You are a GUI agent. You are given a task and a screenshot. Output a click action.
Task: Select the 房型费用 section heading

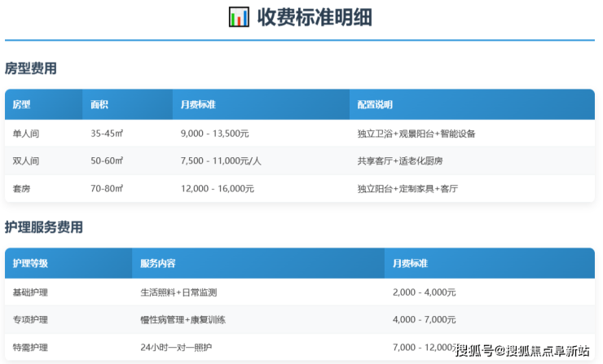(x=31, y=68)
